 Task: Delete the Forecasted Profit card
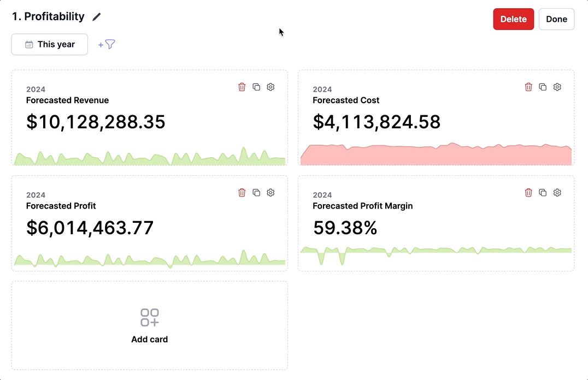(x=242, y=193)
